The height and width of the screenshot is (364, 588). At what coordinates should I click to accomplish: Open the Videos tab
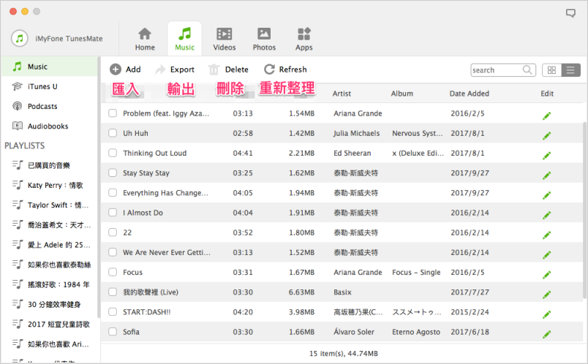coord(225,39)
